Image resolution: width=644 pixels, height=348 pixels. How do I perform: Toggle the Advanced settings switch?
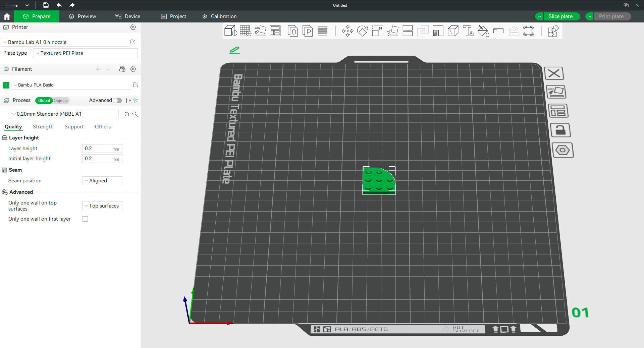(117, 101)
